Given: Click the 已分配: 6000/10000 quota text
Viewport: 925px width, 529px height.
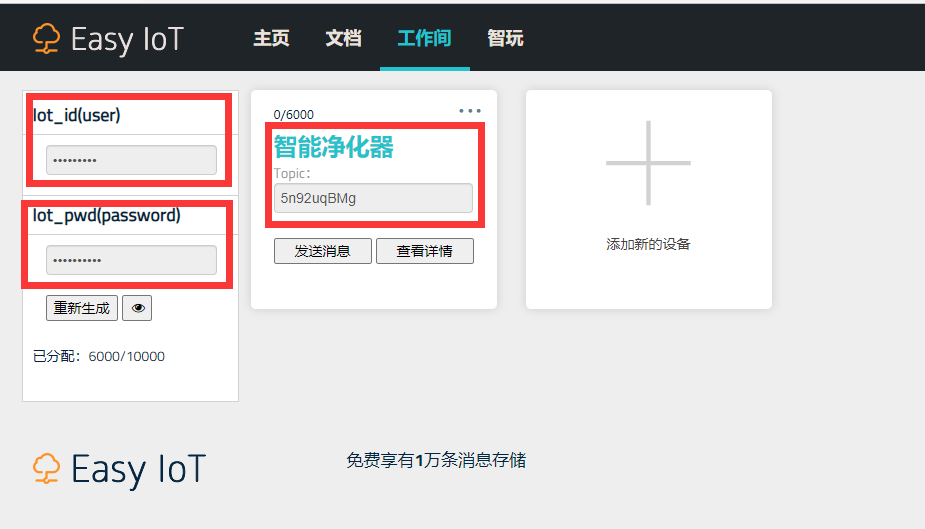Looking at the screenshot, I should coord(99,356).
